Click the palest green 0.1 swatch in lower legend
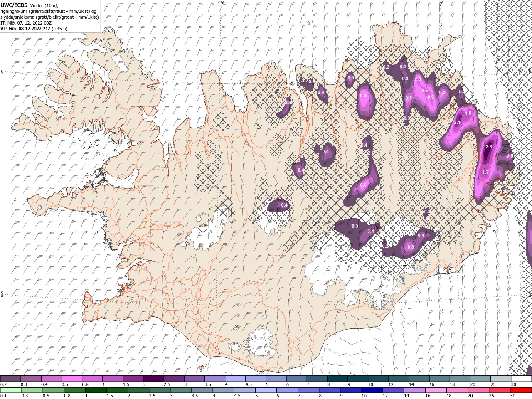Image resolution: width=532 pixels, height=399 pixels. click(x=11, y=390)
